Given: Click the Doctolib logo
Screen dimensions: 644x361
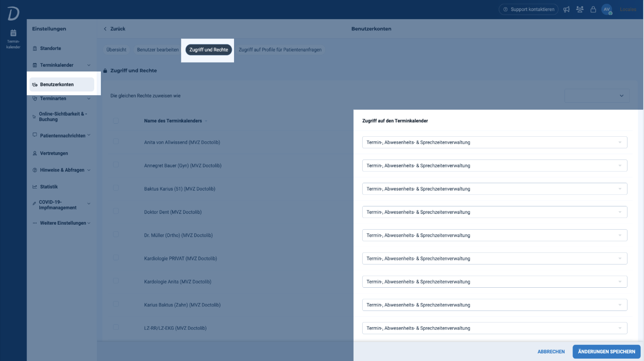Looking at the screenshot, I should [13, 14].
